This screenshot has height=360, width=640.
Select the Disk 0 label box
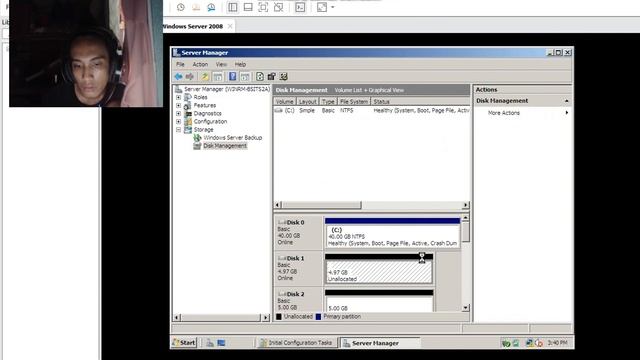[x=298, y=233]
